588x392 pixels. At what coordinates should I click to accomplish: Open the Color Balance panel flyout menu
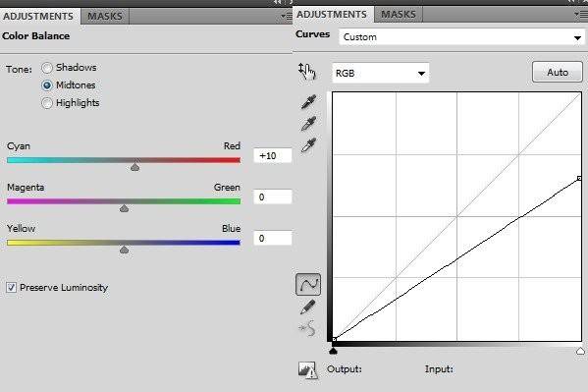click(x=287, y=16)
